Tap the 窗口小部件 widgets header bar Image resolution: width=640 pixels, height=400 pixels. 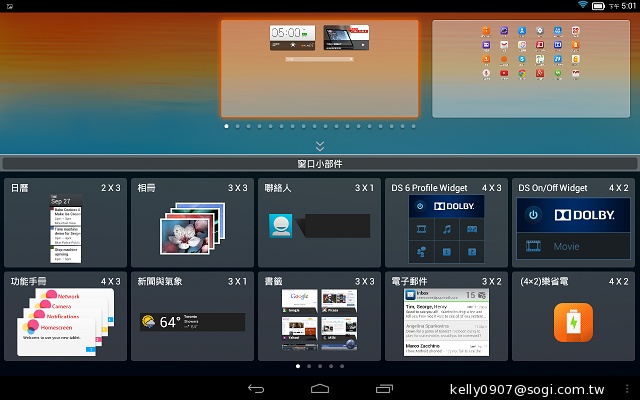click(320, 164)
